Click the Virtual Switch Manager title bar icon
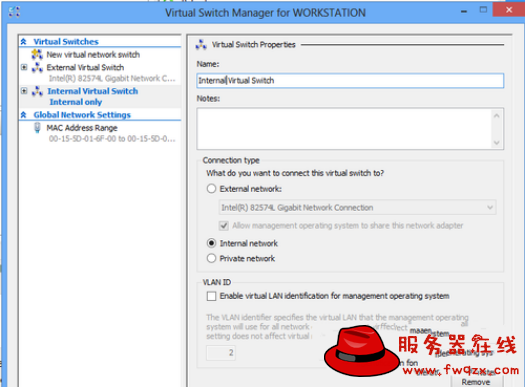Screen dimensions: 525x387 point(14,12)
